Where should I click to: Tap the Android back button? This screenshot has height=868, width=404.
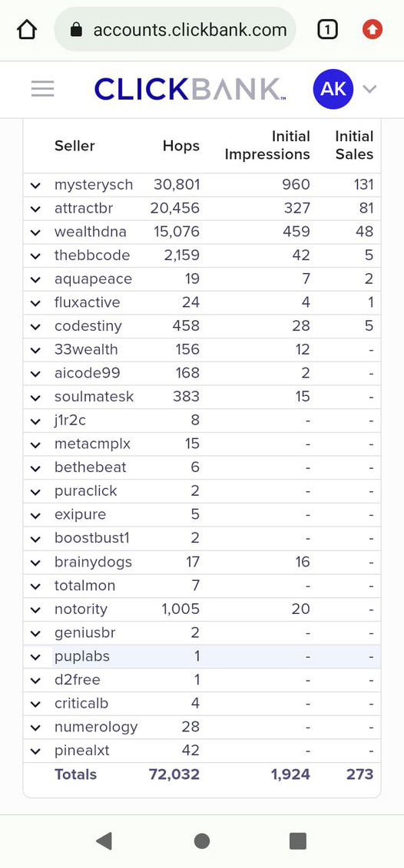[x=104, y=841]
